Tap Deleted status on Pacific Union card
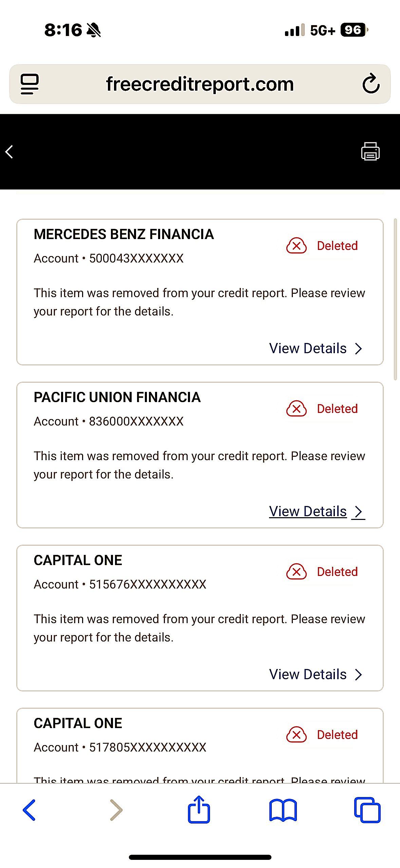This screenshot has height=868, width=400. tap(322, 409)
